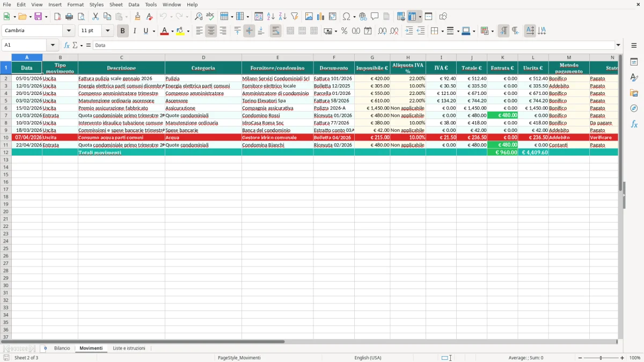Viewport: 644px width, 362px height.
Task: Export directly as PDF
Action: click(x=57, y=17)
